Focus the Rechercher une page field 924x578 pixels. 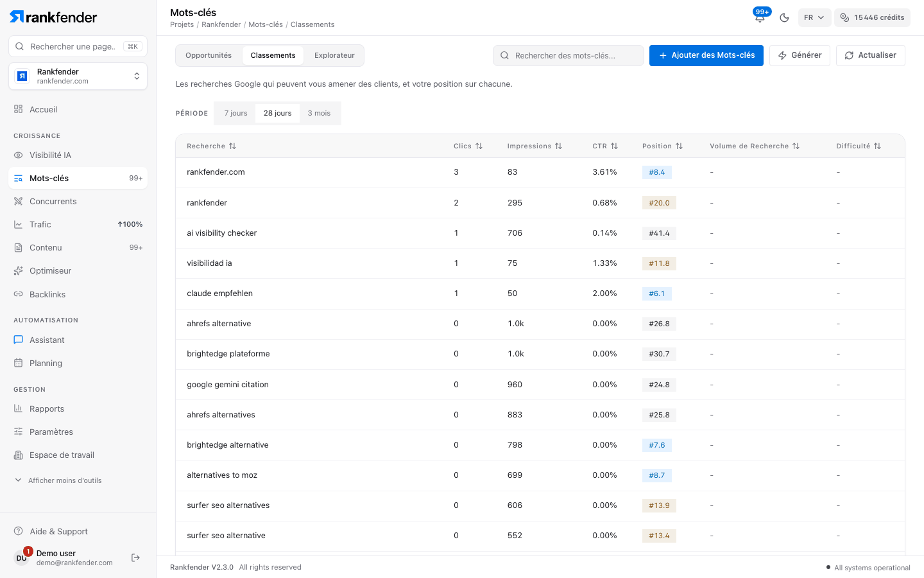click(78, 46)
